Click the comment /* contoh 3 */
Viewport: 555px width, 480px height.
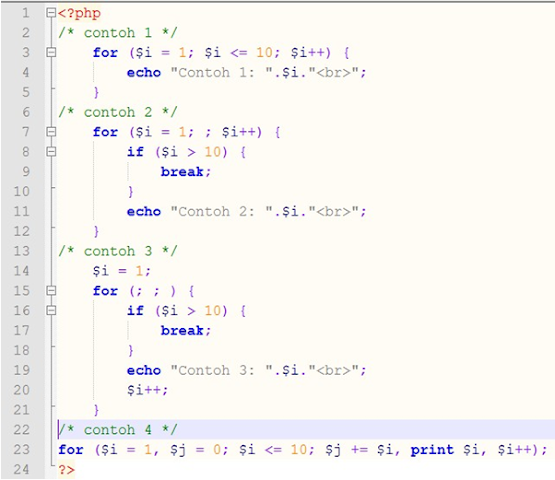point(118,251)
